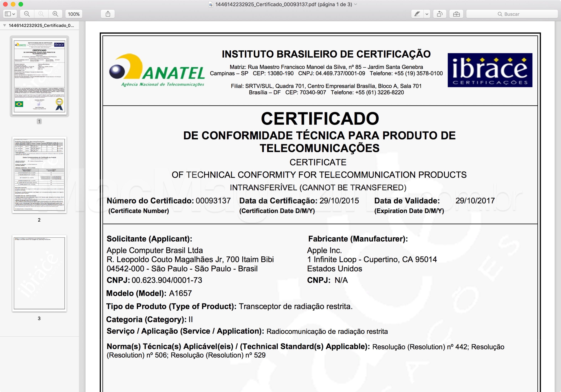This screenshot has width=561, height=392.
Task: Select page 2 thumbnail in sidebar
Action: pyautogui.click(x=39, y=175)
